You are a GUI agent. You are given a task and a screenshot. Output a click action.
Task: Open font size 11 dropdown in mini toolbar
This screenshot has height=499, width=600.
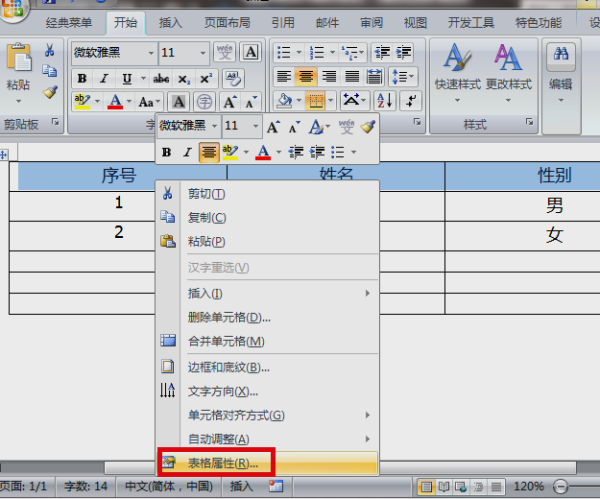point(256,126)
